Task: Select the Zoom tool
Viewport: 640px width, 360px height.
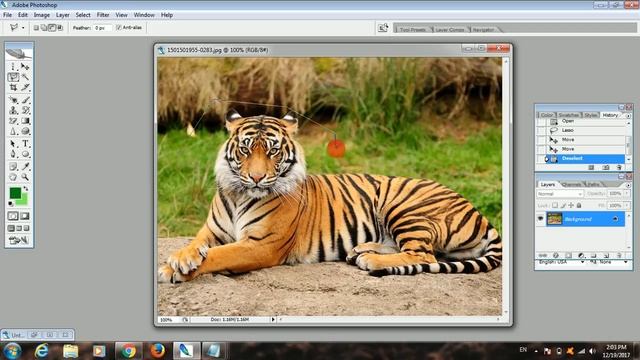Action: point(25,177)
